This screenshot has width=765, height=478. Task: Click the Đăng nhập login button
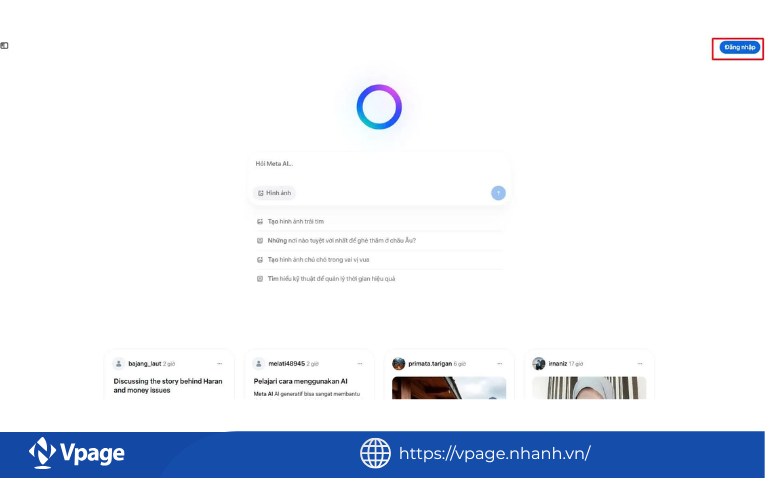click(739, 47)
